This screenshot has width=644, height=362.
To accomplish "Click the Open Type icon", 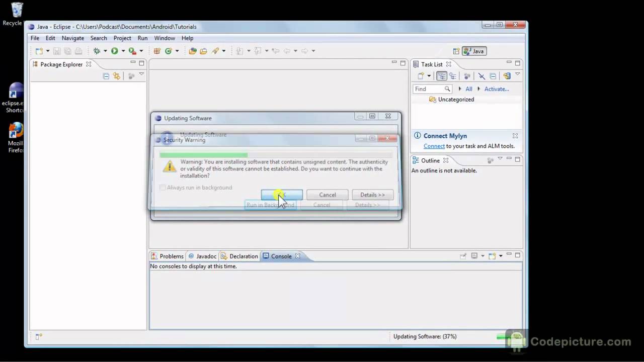I will point(192,51).
